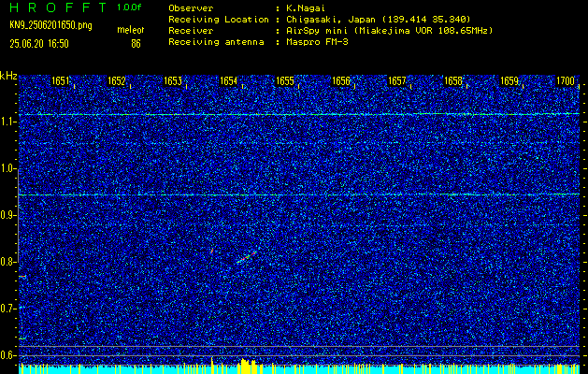Select the version label 1.00f
588x374 pixels.
click(x=129, y=7)
